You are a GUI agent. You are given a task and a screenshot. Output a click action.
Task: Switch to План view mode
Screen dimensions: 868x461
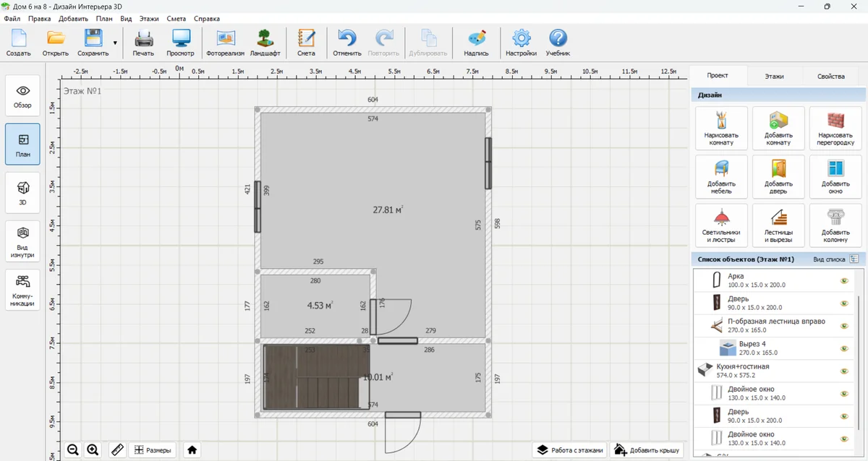coord(23,145)
